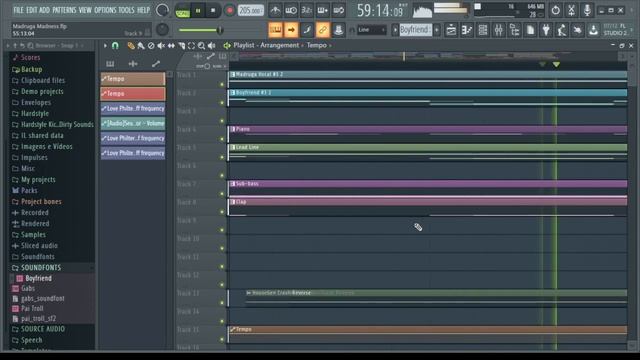640x360 pixels.
Task: Click the main volume knob
Action: point(162,10)
